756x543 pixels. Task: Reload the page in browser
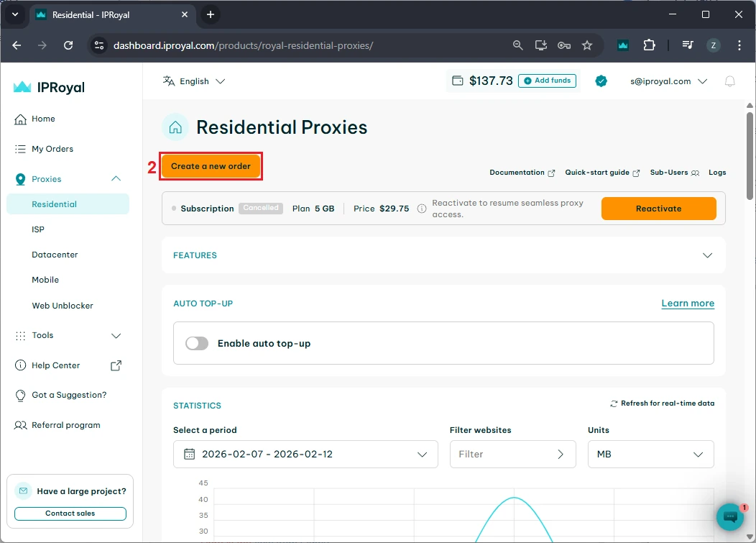pos(68,45)
